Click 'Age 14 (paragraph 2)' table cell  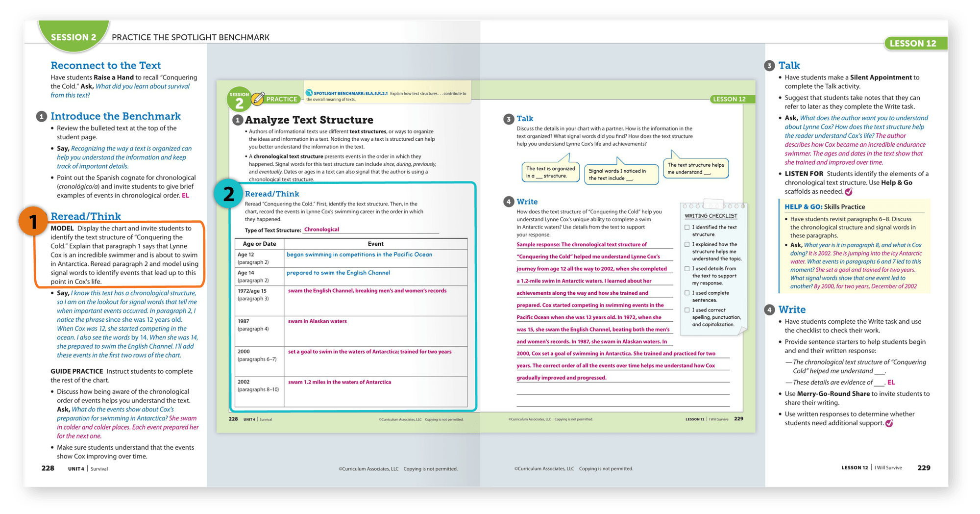coord(259,277)
